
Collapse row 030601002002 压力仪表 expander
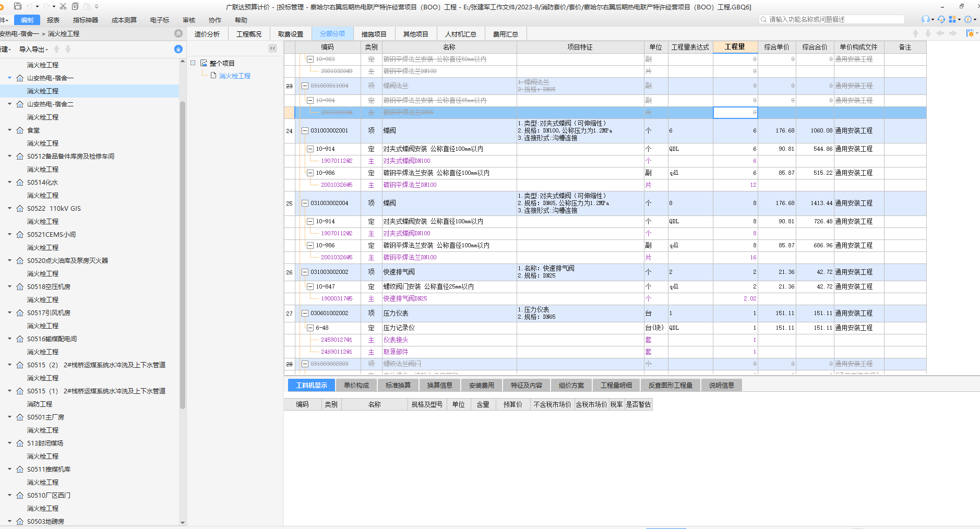[305, 314]
